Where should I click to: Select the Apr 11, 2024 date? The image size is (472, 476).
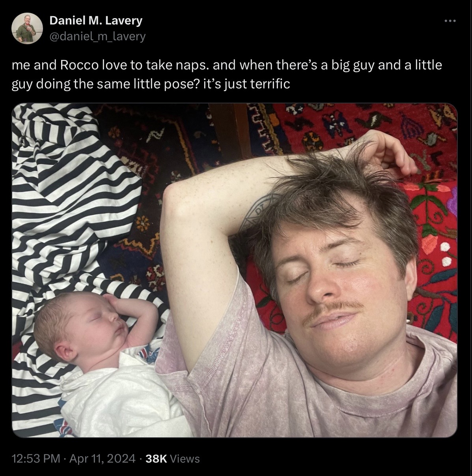click(103, 459)
